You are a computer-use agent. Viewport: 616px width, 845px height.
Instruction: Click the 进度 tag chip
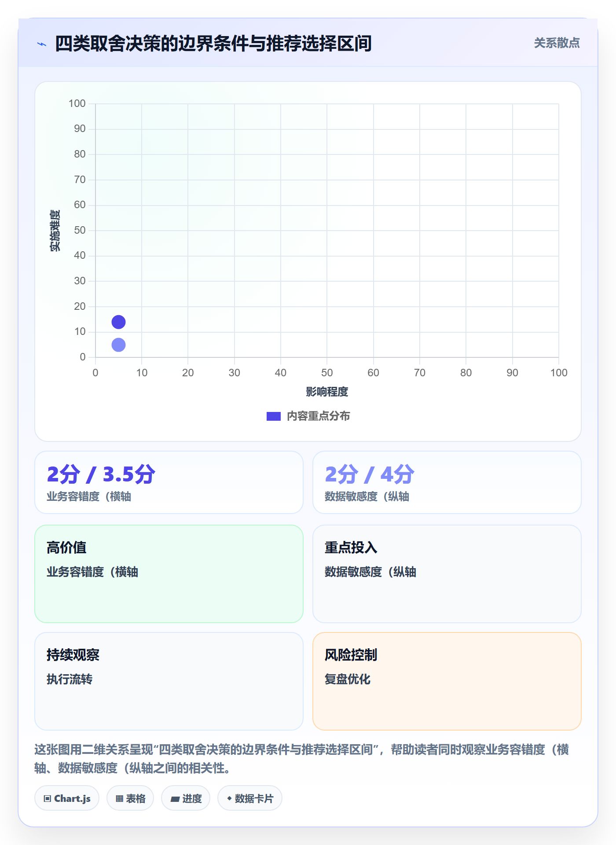tap(186, 798)
